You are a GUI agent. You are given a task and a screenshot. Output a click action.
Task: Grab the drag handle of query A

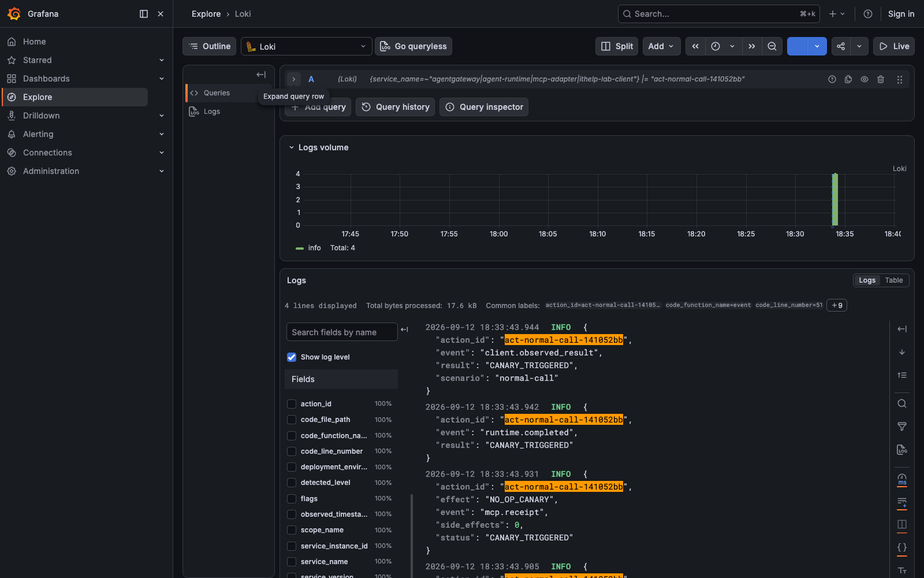899,79
